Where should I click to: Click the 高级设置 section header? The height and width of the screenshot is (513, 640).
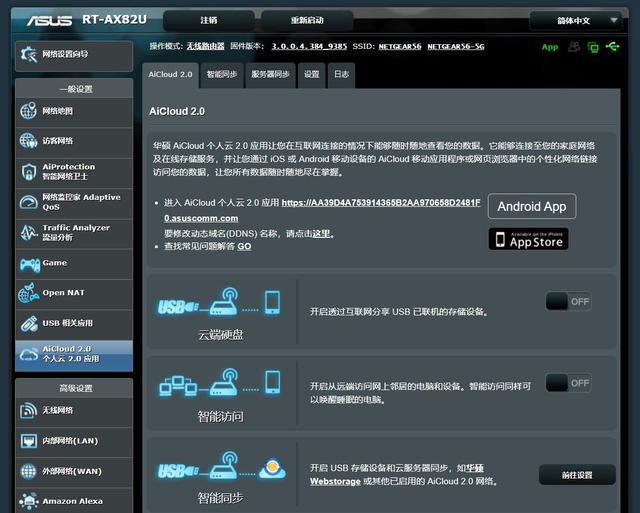pos(76,388)
